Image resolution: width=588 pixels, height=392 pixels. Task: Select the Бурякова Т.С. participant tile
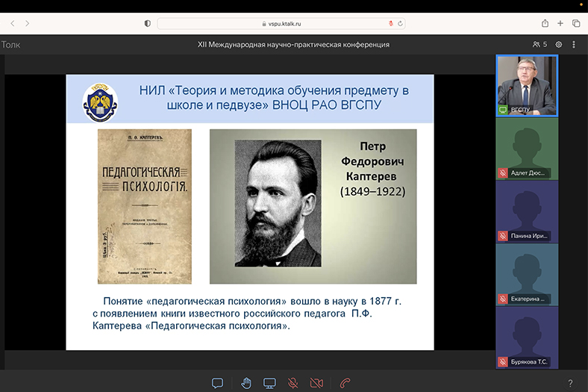tap(526, 337)
